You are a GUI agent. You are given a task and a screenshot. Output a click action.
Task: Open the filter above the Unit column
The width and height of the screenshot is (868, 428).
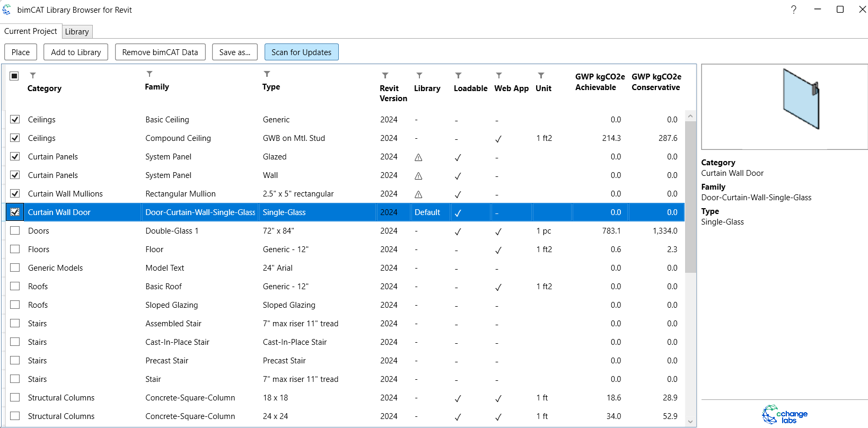pos(541,76)
